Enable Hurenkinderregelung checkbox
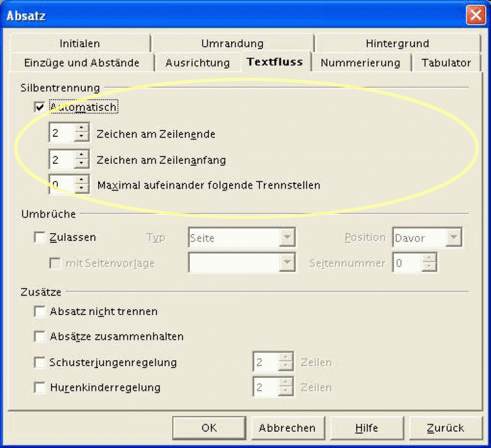This screenshot has width=491, height=448. point(39,387)
